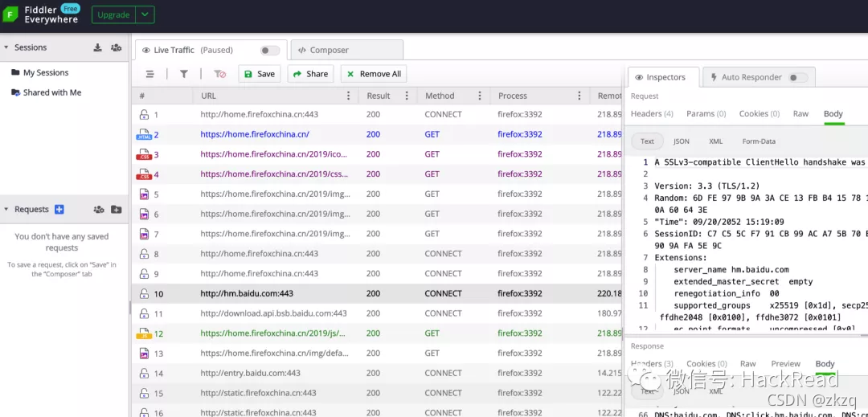Open request Params (0) tab

tap(706, 113)
